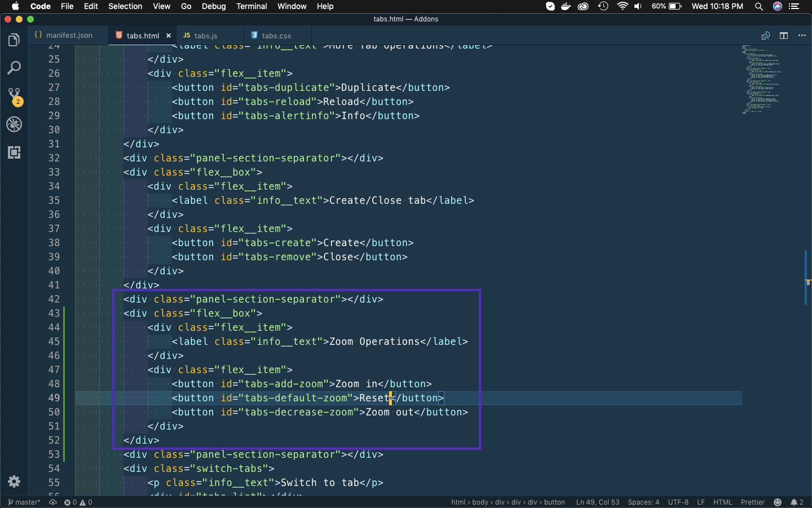Open the Go menu

pos(186,6)
